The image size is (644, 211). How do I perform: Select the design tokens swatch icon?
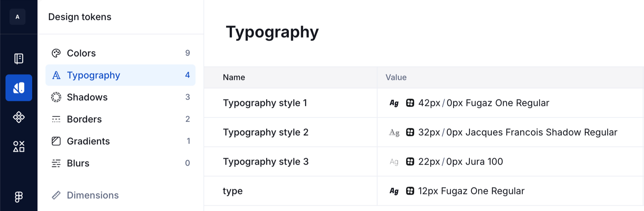pos(19,88)
